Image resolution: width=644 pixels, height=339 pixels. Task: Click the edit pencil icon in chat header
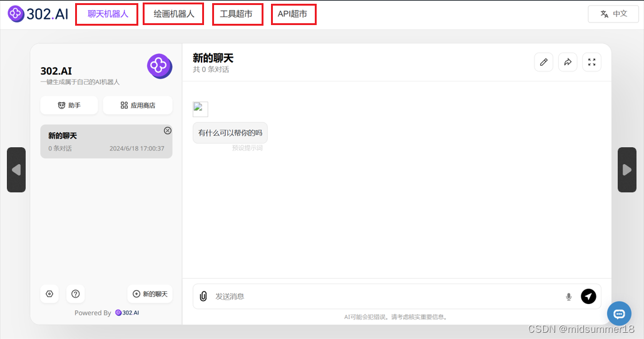click(x=543, y=62)
